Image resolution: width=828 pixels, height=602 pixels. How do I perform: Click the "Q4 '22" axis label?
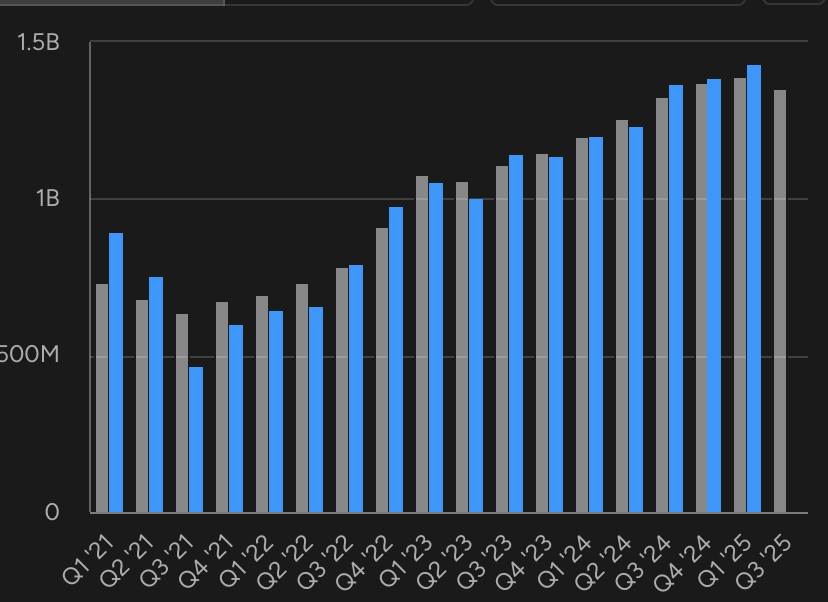coord(365,562)
